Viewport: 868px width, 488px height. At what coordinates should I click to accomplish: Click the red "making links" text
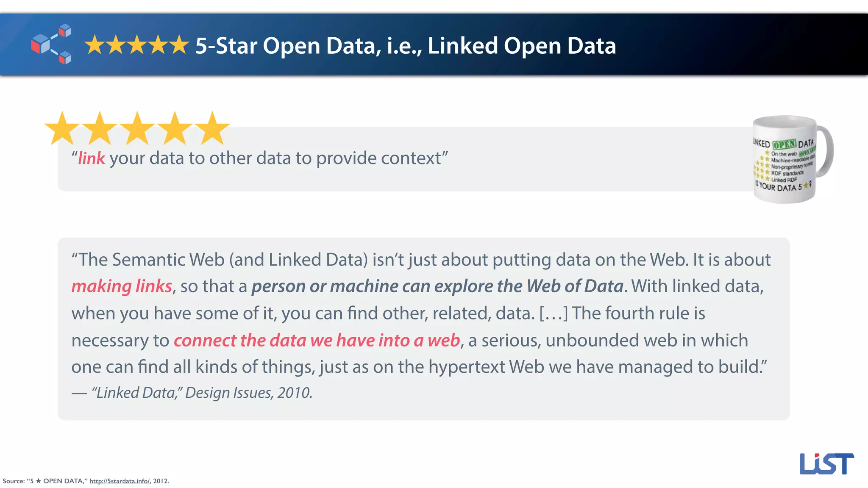pyautogui.click(x=122, y=286)
